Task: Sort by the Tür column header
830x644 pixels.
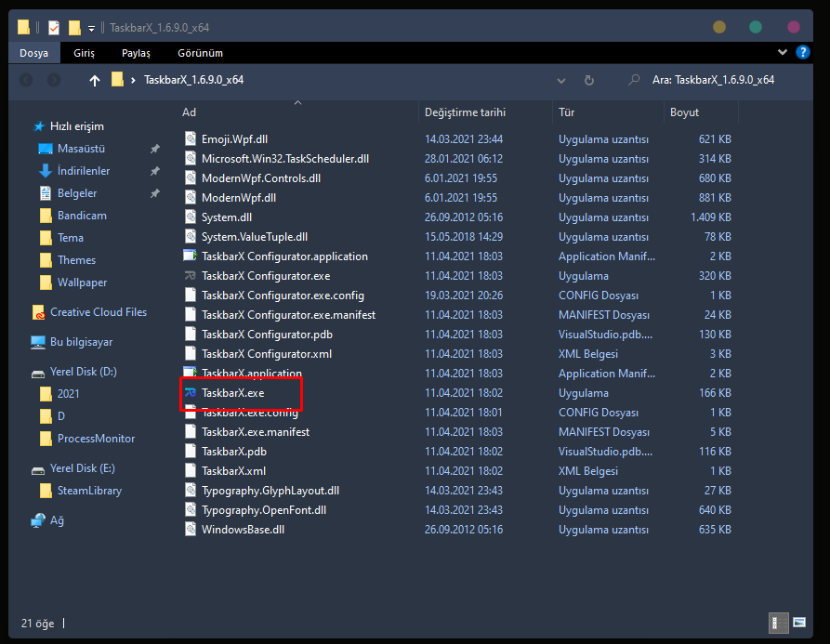Action: pyautogui.click(x=566, y=112)
